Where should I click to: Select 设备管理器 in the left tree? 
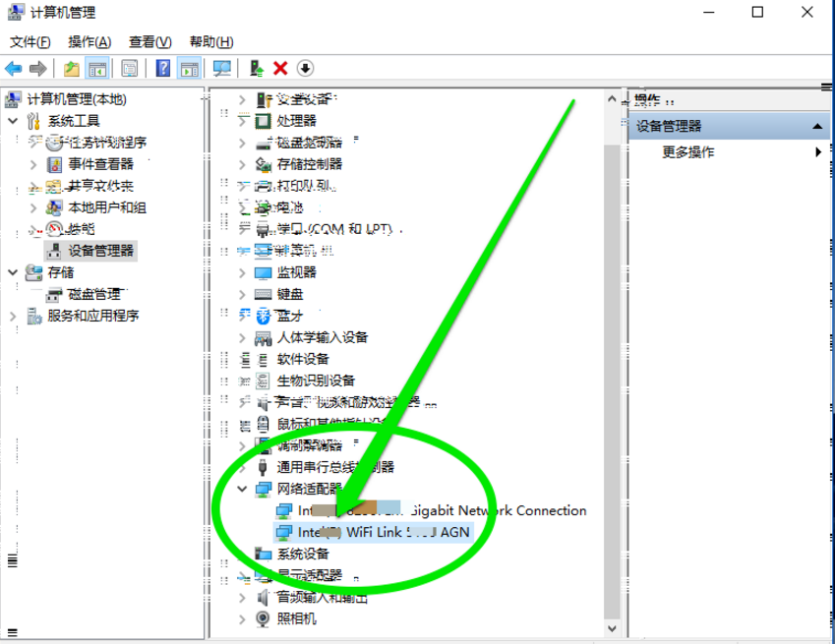(100, 251)
